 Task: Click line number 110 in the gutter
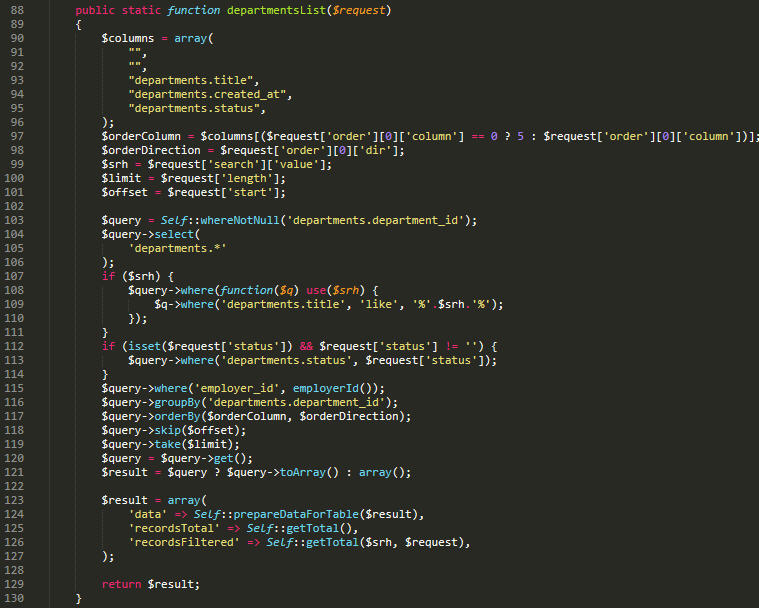[x=14, y=319]
